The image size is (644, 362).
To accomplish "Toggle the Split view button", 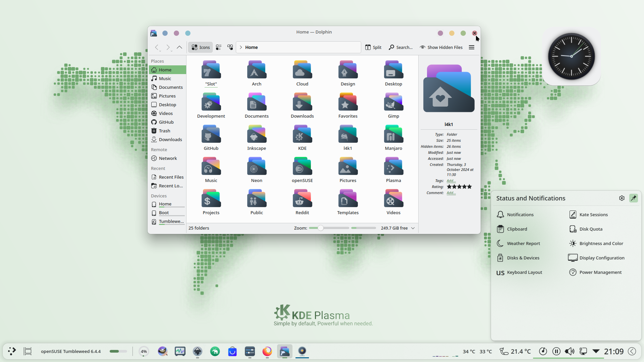I will [373, 47].
